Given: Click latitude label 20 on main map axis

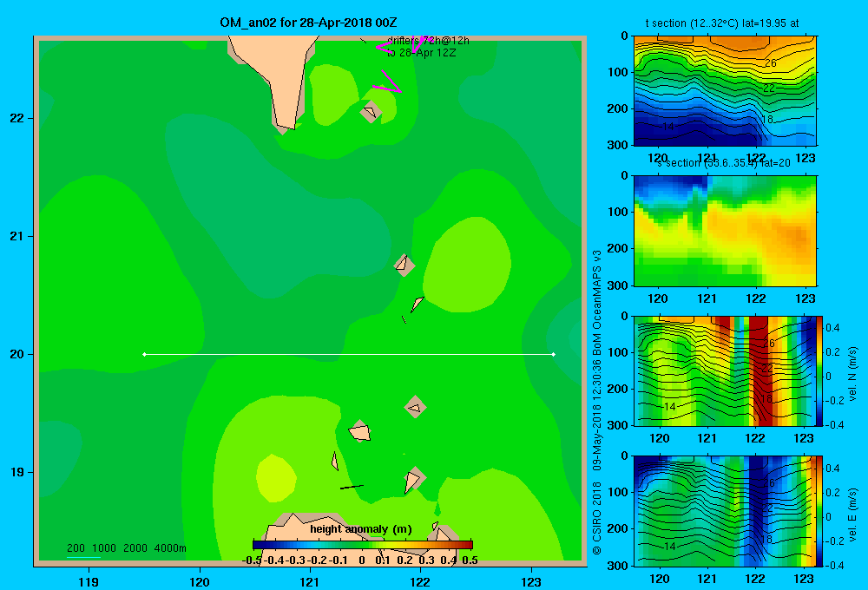Looking at the screenshot, I should tap(17, 354).
